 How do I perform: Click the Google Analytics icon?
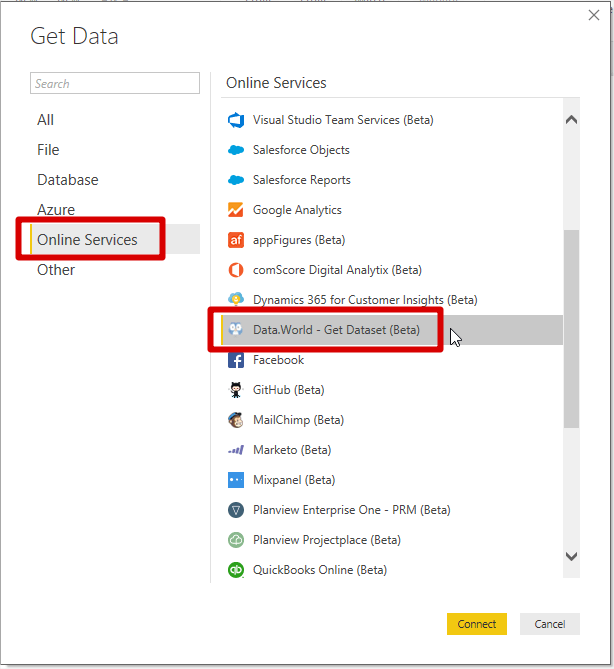(236, 210)
